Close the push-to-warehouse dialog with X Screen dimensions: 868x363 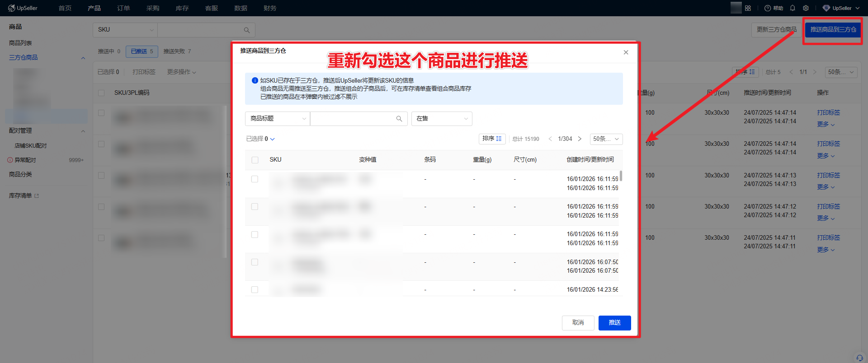(626, 52)
